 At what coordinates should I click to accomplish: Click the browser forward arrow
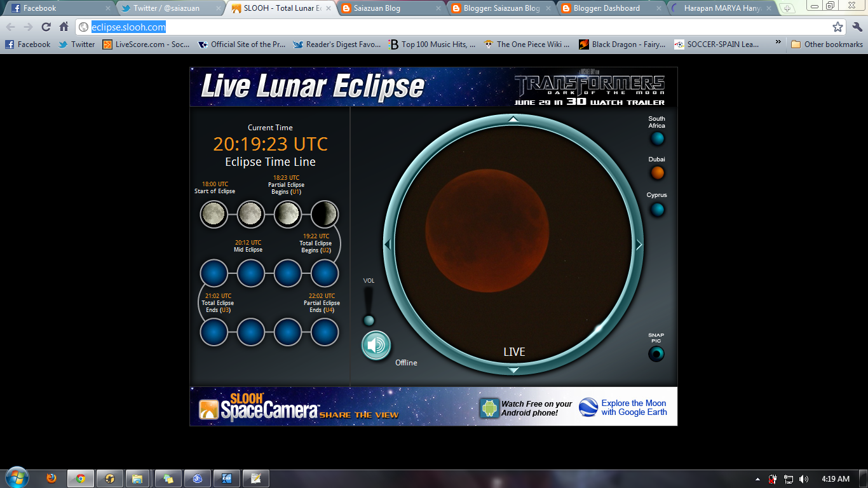pyautogui.click(x=28, y=27)
